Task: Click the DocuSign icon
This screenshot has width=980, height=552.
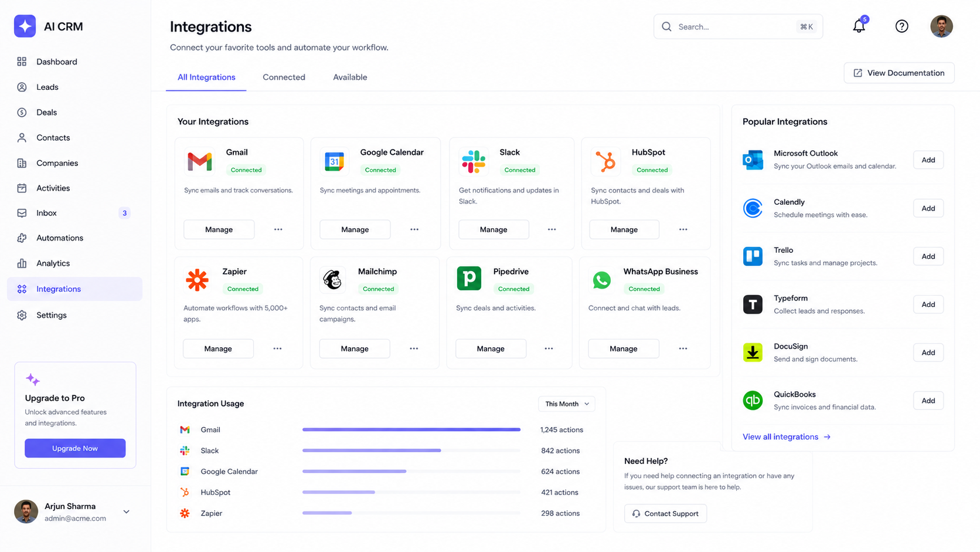Action: tap(753, 353)
